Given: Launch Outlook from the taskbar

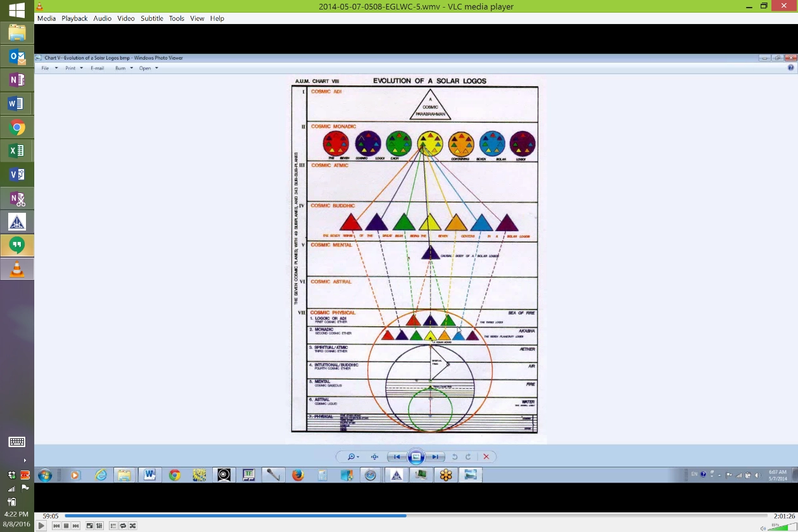Looking at the screenshot, I should pyautogui.click(x=17, y=56).
